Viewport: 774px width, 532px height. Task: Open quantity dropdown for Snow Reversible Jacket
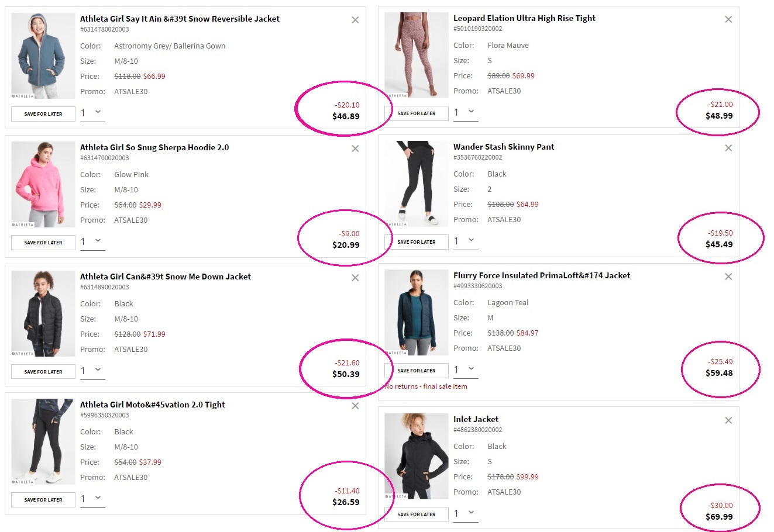tap(92, 113)
